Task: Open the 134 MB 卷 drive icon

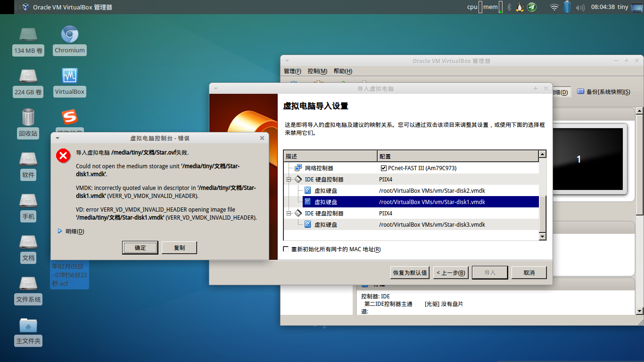Action: (28, 34)
